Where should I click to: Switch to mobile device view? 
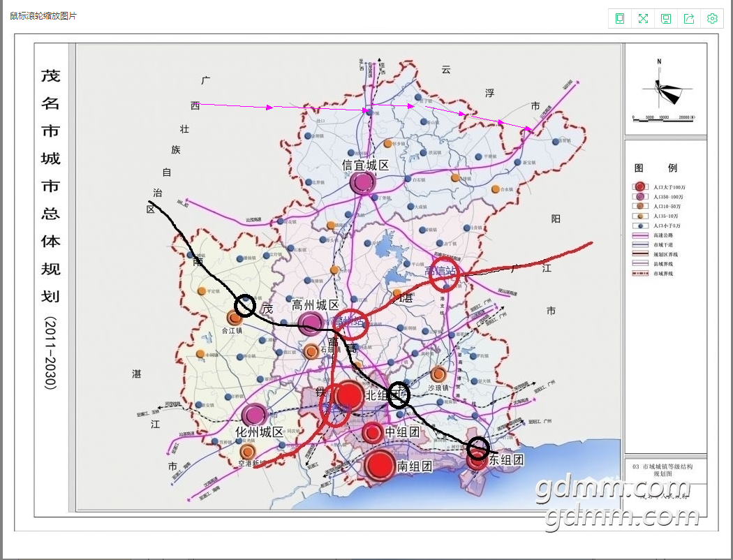point(620,19)
